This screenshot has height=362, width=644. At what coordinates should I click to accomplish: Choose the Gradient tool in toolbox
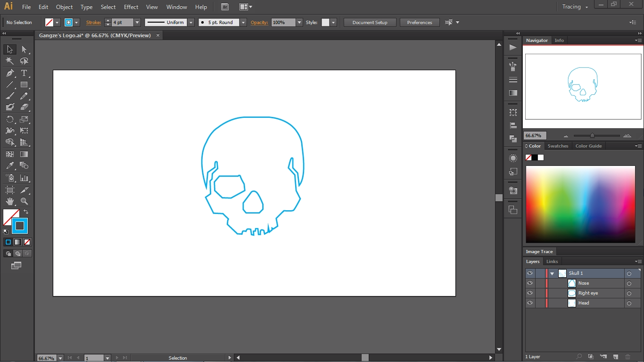tap(24, 154)
